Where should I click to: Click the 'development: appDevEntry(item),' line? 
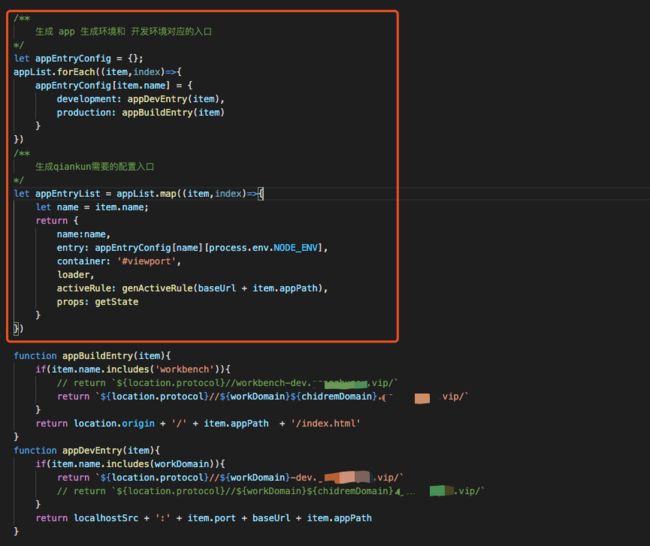tap(141, 99)
